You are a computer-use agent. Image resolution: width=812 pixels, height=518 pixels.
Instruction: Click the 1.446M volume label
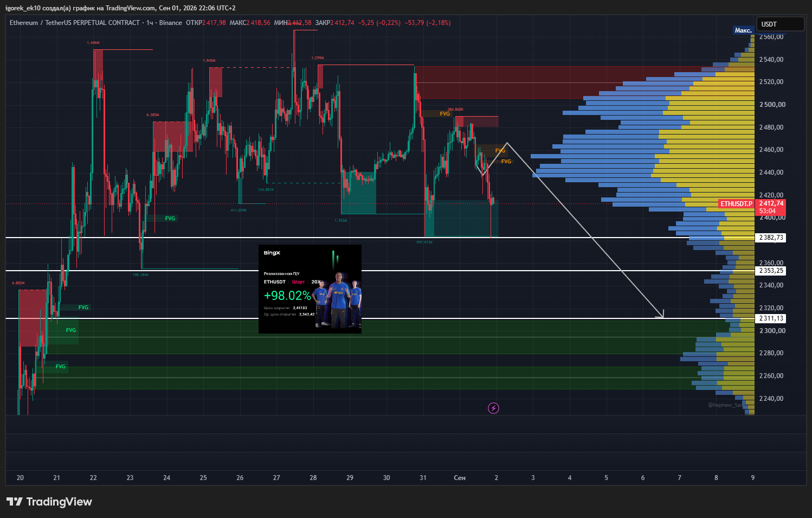93,43
